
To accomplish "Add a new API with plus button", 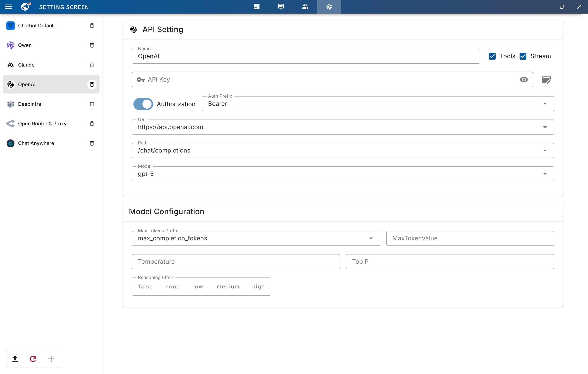I will 51,359.
